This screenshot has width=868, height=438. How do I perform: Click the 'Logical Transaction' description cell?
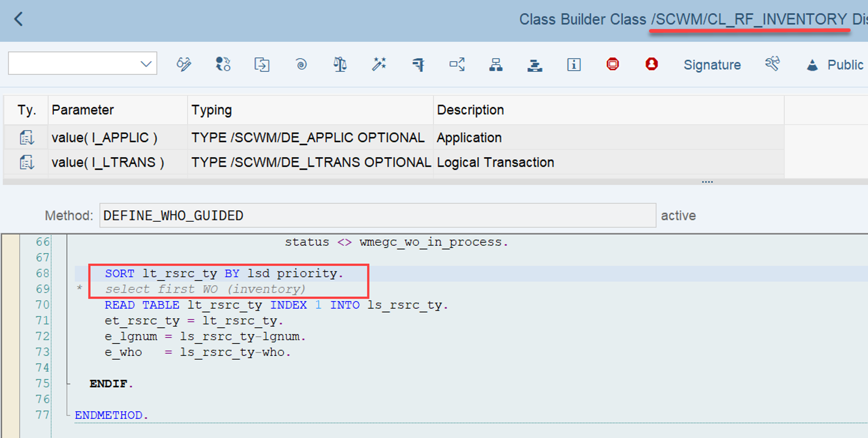[x=608, y=162]
